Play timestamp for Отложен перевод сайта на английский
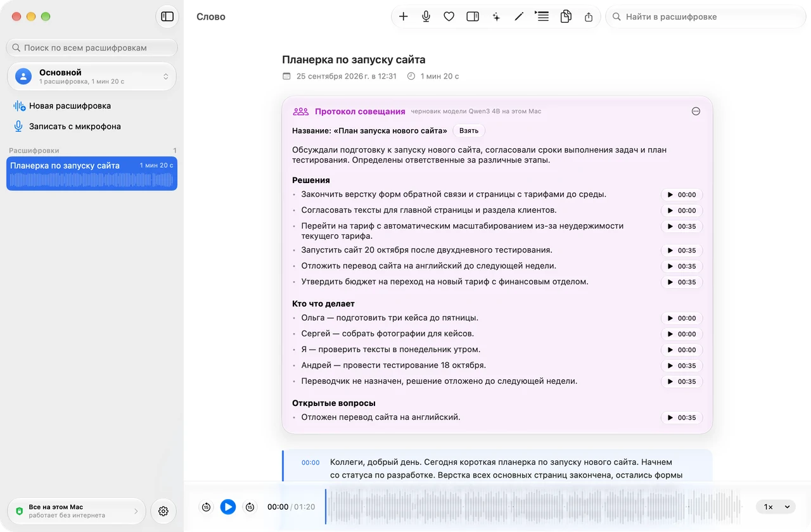This screenshot has width=811, height=532. pos(682,417)
